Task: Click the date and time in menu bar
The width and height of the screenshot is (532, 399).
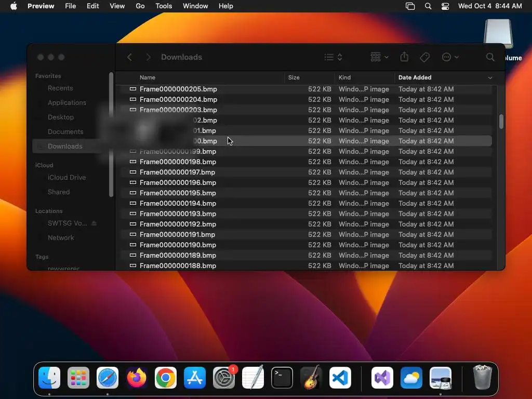Action: pyautogui.click(x=489, y=6)
